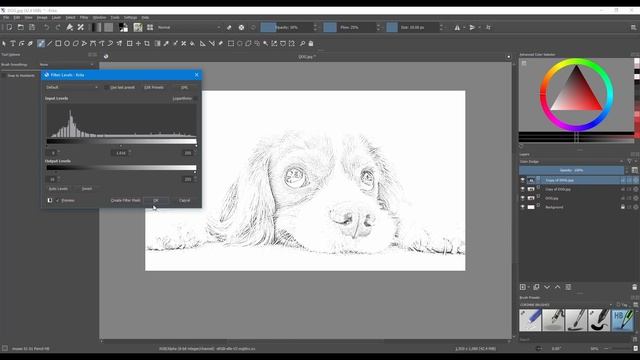The image size is (640, 360).
Task: Hide the top Copy of DOG.jpg layer
Action: pyautogui.click(x=522, y=180)
